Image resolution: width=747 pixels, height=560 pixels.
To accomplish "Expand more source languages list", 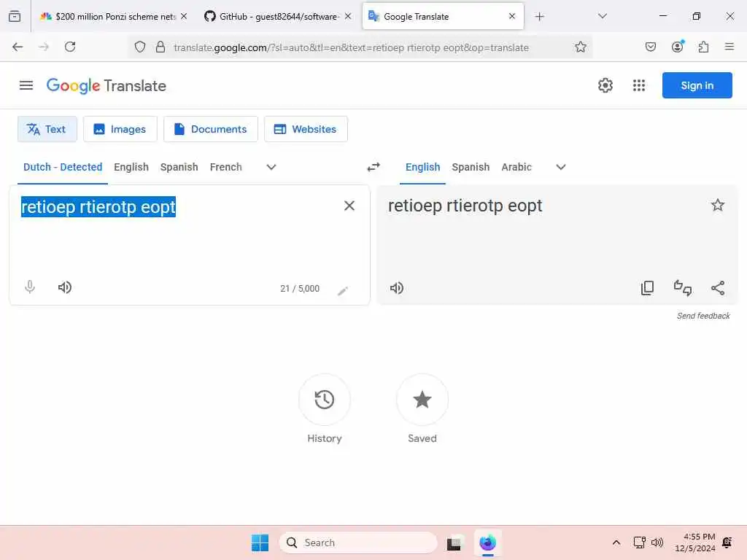I will [x=271, y=167].
